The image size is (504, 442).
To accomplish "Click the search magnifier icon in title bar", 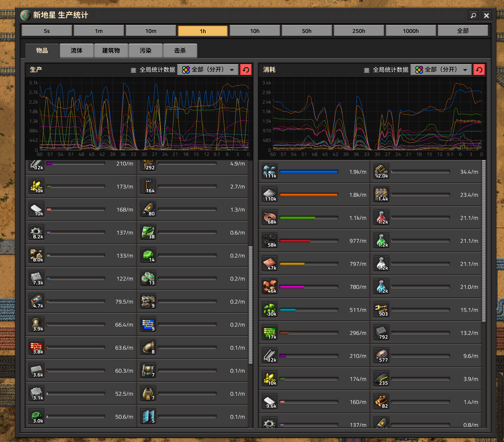I will click(x=473, y=16).
